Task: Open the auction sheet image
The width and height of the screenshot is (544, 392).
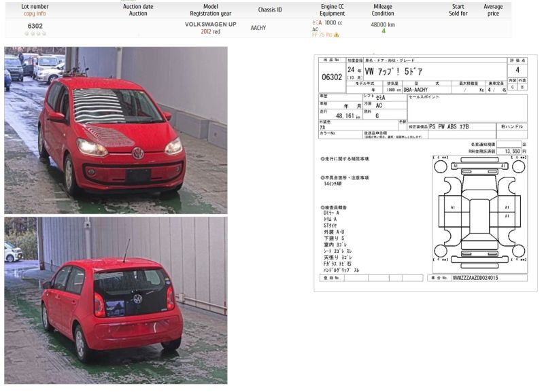Action: pyautogui.click(x=426, y=173)
